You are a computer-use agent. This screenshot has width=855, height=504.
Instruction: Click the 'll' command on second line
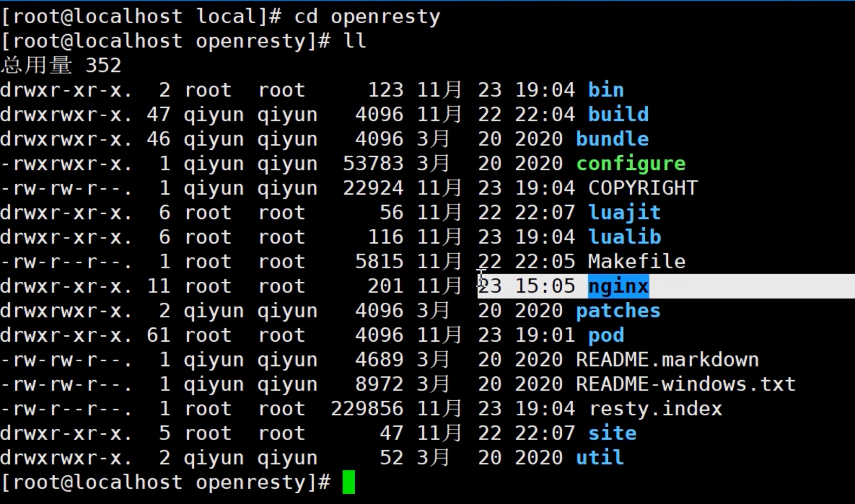coord(355,41)
